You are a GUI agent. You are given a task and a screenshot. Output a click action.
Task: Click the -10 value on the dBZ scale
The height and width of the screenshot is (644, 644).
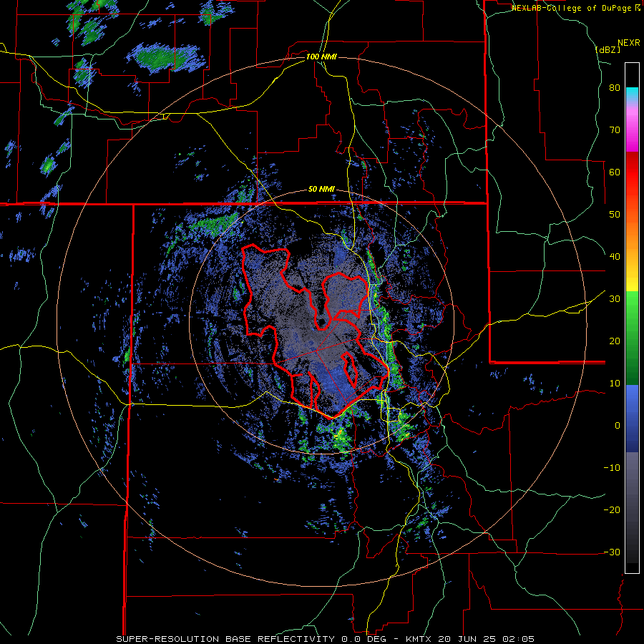612,467
